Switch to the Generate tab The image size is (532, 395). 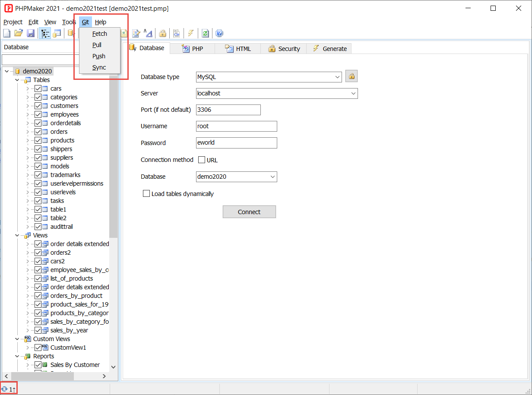329,49
